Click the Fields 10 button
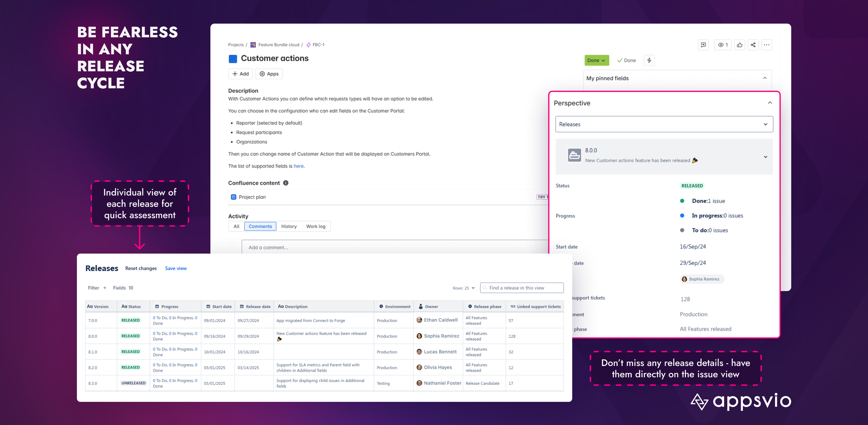This screenshot has width=868, height=425. click(x=123, y=288)
